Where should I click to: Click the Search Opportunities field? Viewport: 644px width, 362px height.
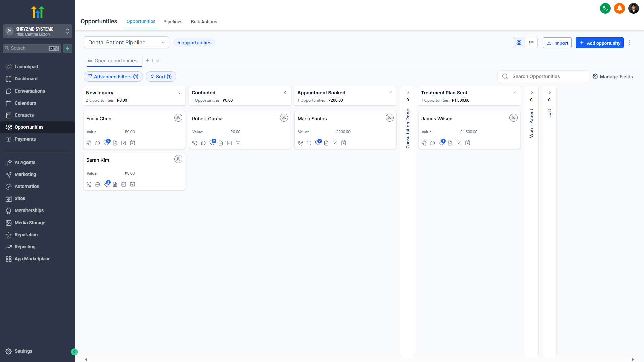[x=543, y=76]
